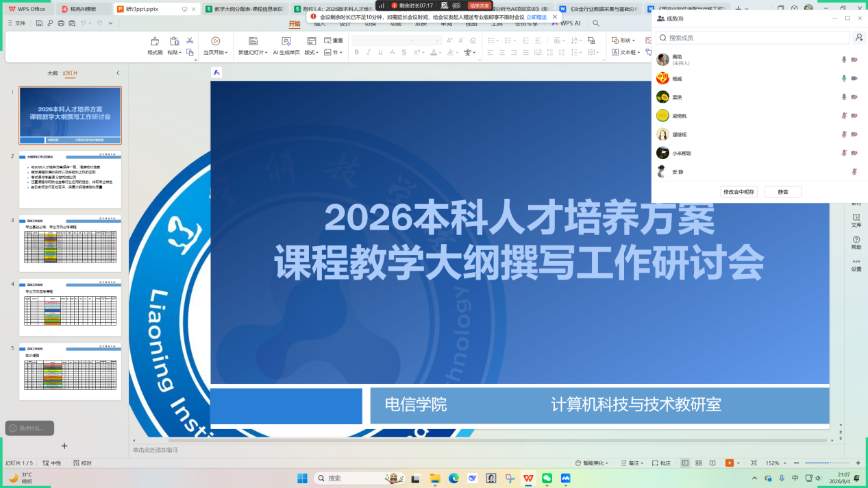
Task: Toggle 高艳's microphone icon
Action: 844,60
